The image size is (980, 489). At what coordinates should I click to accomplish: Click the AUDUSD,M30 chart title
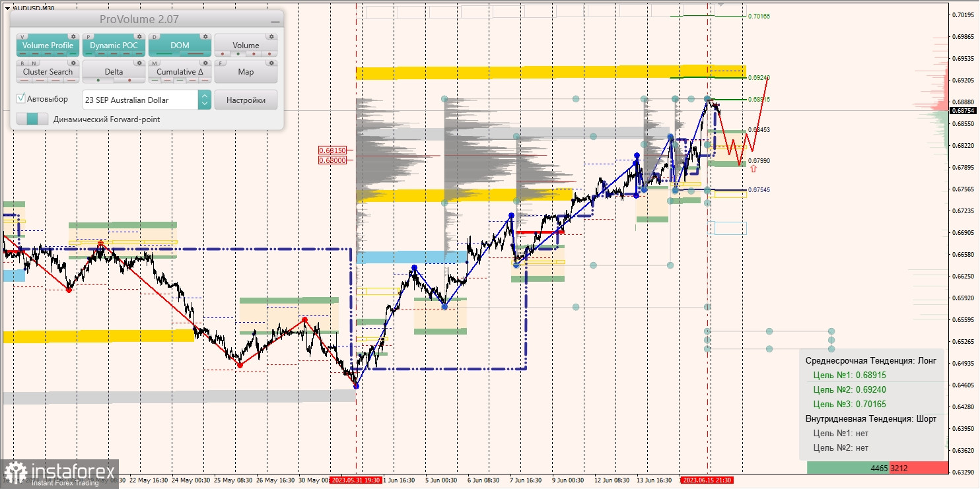click(x=34, y=8)
